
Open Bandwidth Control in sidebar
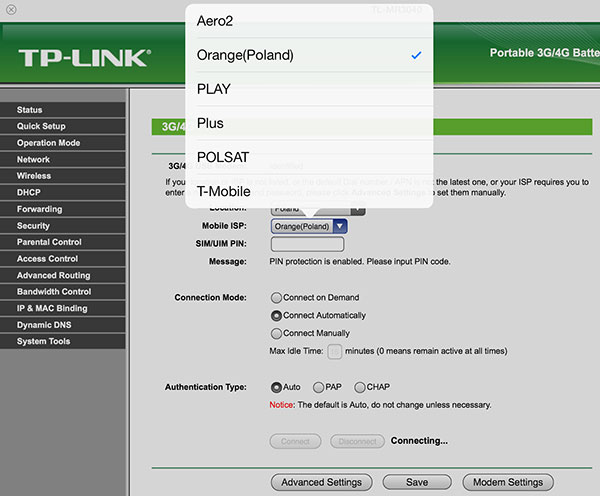pos(63,292)
